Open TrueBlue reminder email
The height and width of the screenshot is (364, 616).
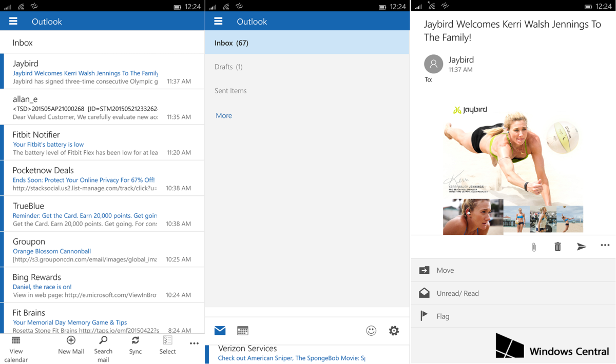(x=102, y=214)
